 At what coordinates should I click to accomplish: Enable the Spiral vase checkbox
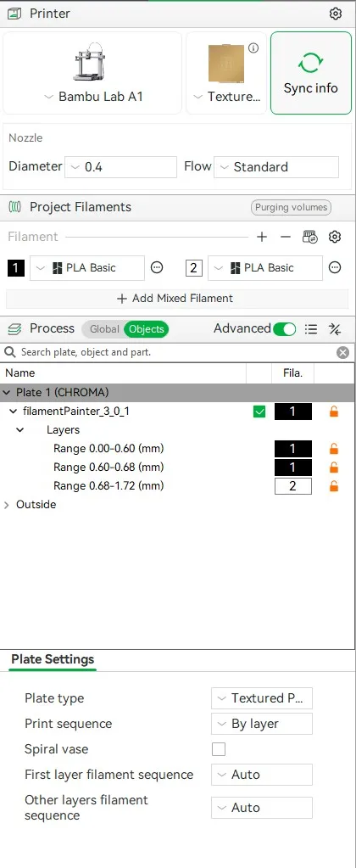pos(219,749)
